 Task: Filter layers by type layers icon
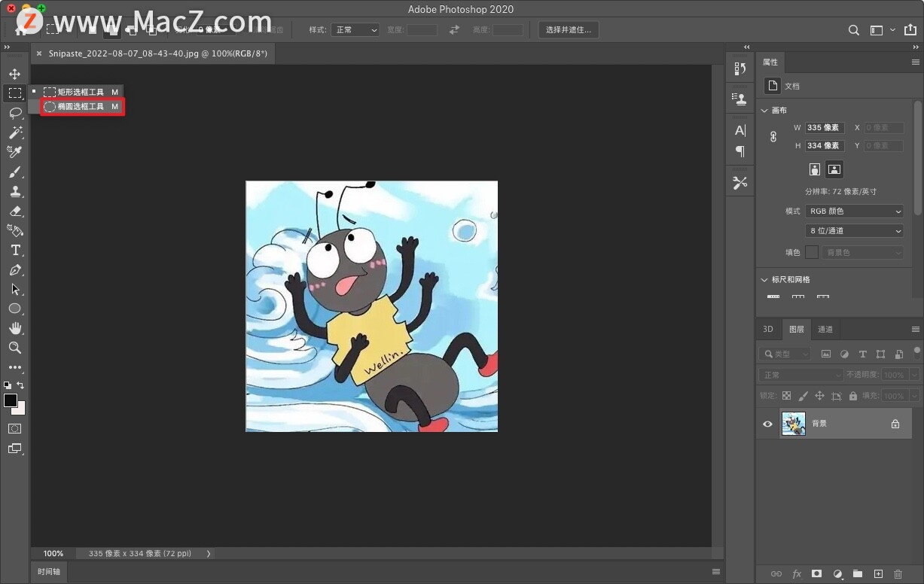862,354
